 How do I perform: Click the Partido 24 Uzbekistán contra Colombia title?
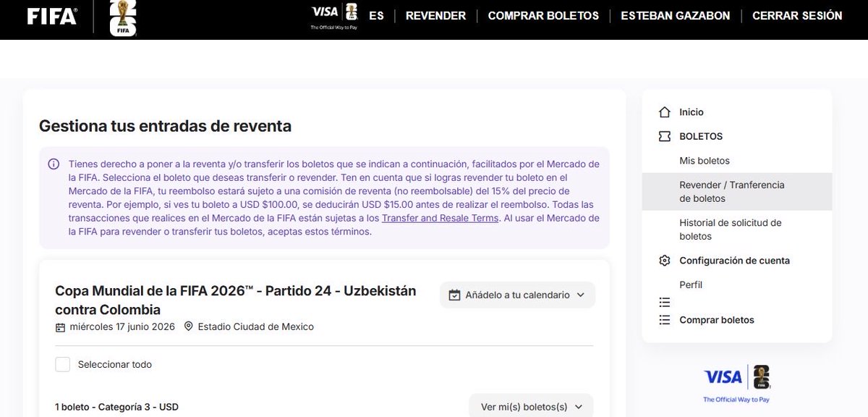pyautogui.click(x=236, y=300)
